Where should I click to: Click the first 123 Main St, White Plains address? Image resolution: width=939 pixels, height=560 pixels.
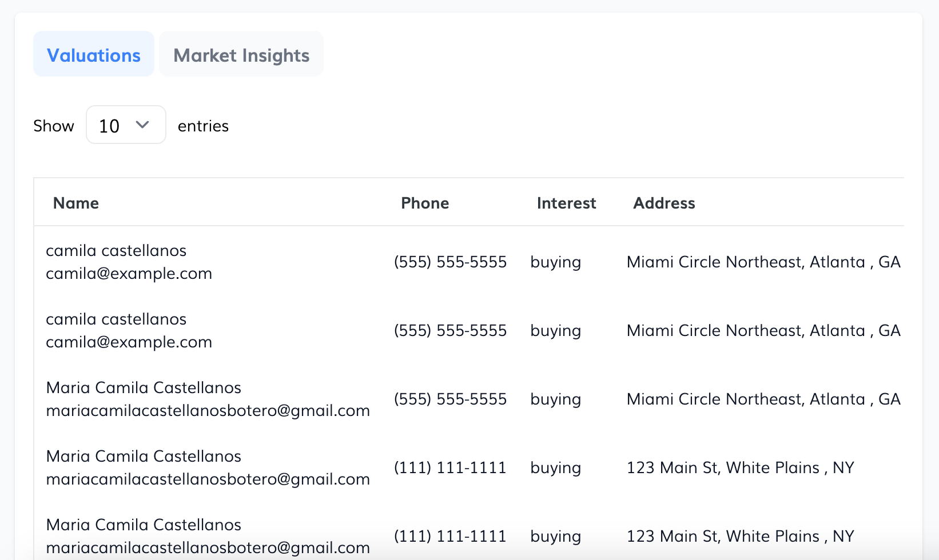pyautogui.click(x=740, y=467)
